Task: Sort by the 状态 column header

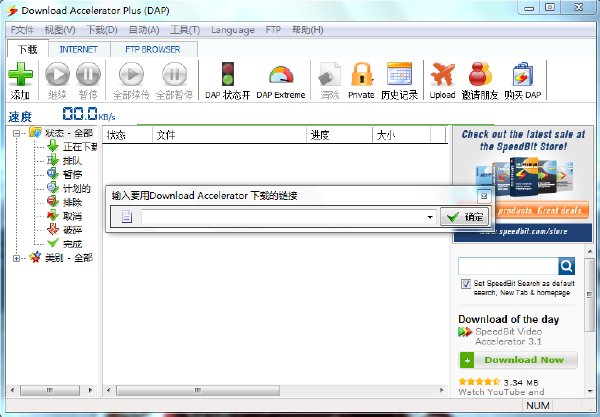Action: click(x=127, y=135)
